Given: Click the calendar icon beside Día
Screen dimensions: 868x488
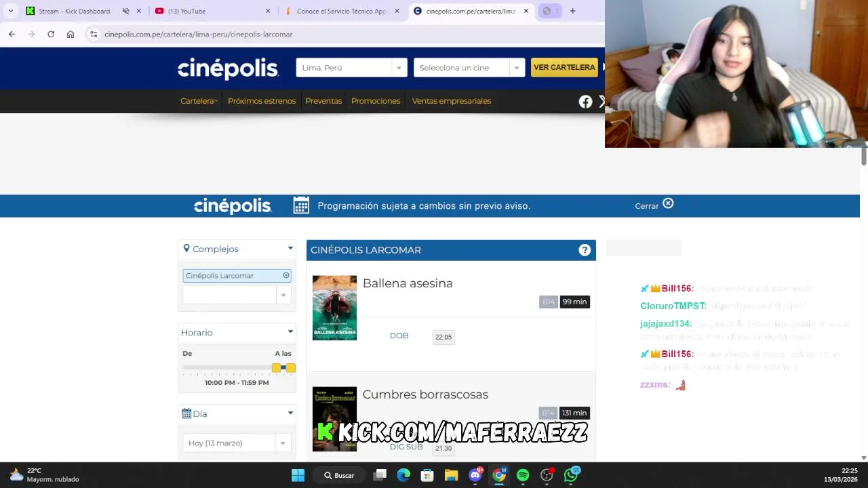Looking at the screenshot, I should (x=186, y=413).
